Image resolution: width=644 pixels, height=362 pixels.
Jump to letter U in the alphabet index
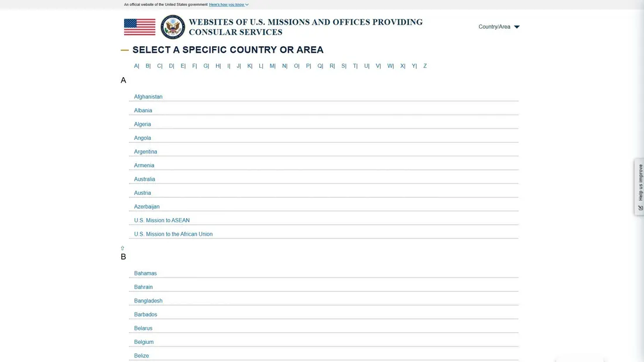pyautogui.click(x=366, y=65)
